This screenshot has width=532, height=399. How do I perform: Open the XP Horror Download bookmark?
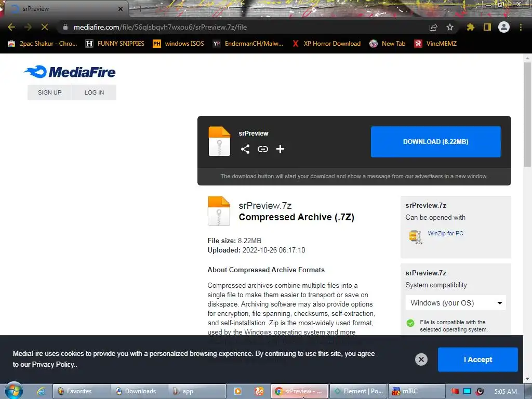(x=326, y=44)
